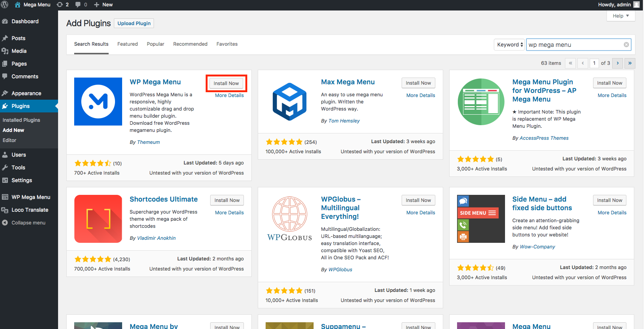Open More Details for Shortcodes Ultimate
The image size is (644, 329).
pyautogui.click(x=229, y=212)
